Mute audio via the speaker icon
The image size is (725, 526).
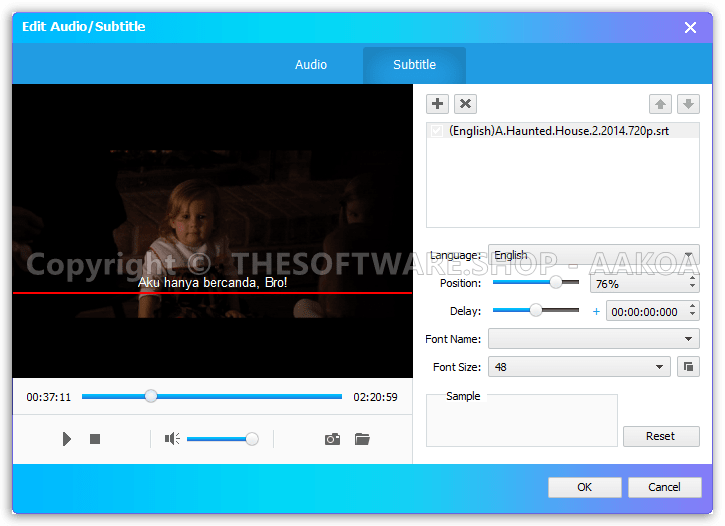click(x=172, y=439)
